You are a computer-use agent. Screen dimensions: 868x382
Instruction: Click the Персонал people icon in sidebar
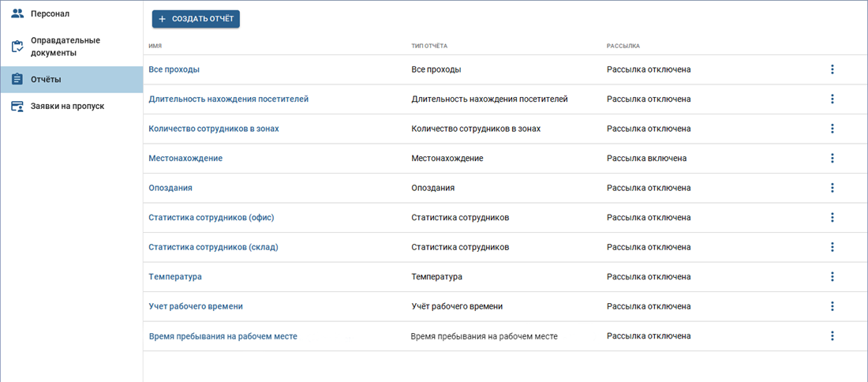tap(17, 13)
